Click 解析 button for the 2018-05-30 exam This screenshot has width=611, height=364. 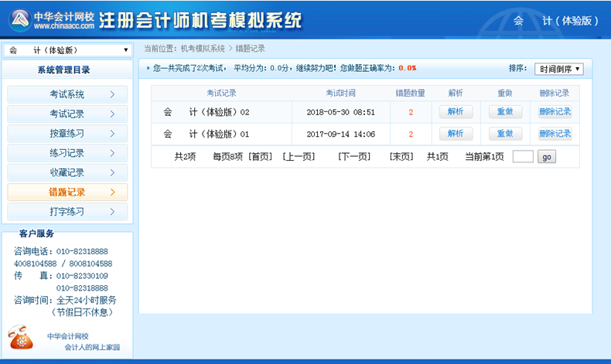click(456, 112)
